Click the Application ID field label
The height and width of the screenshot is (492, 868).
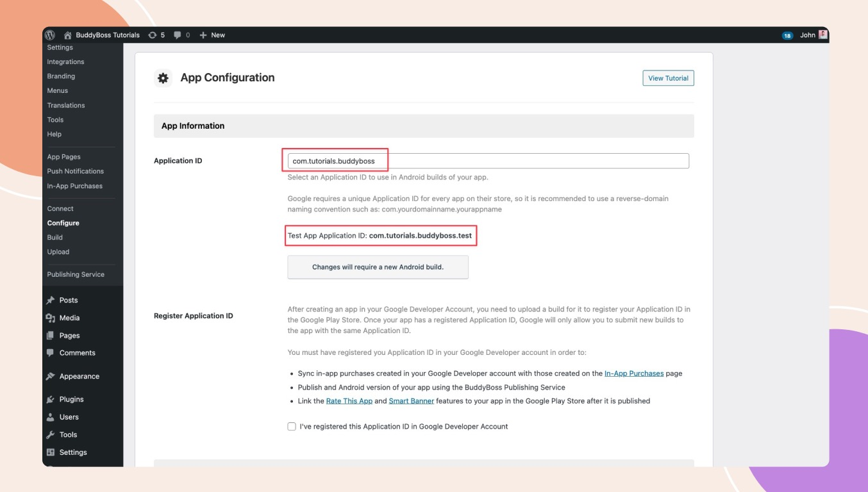[178, 161]
